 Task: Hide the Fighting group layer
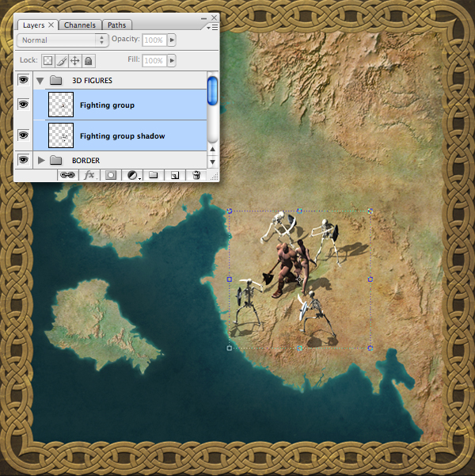pyautogui.click(x=24, y=105)
